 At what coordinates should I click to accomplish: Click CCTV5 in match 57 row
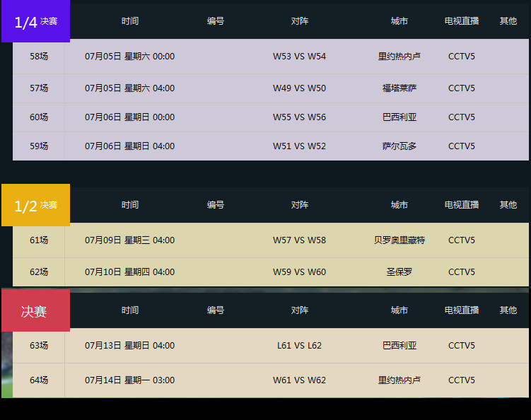pos(462,88)
